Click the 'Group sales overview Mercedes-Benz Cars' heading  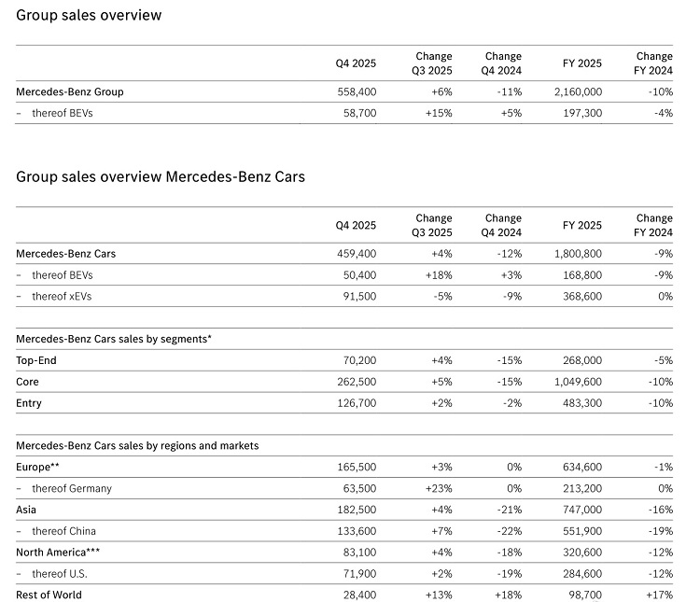click(161, 177)
